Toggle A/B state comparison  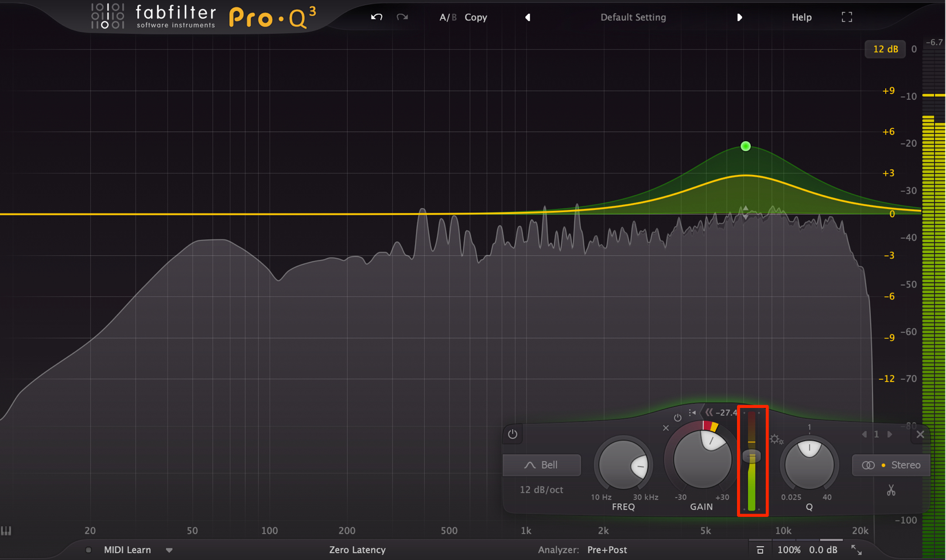pos(448,17)
